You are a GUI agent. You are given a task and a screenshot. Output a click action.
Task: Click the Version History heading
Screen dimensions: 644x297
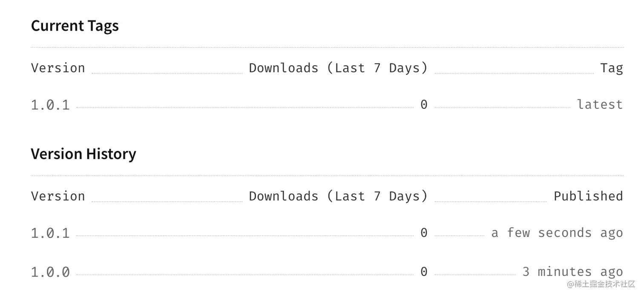point(83,154)
